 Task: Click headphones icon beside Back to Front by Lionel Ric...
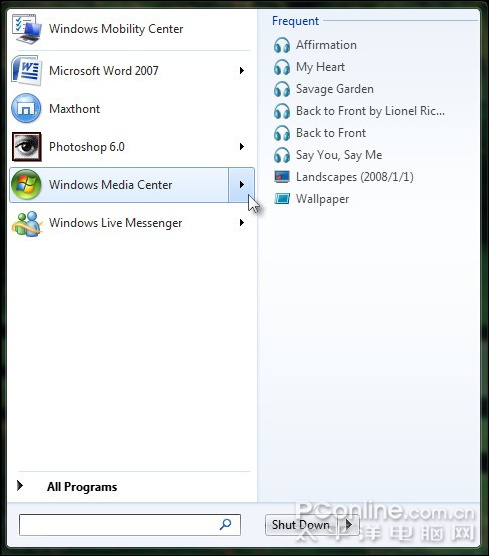point(282,111)
